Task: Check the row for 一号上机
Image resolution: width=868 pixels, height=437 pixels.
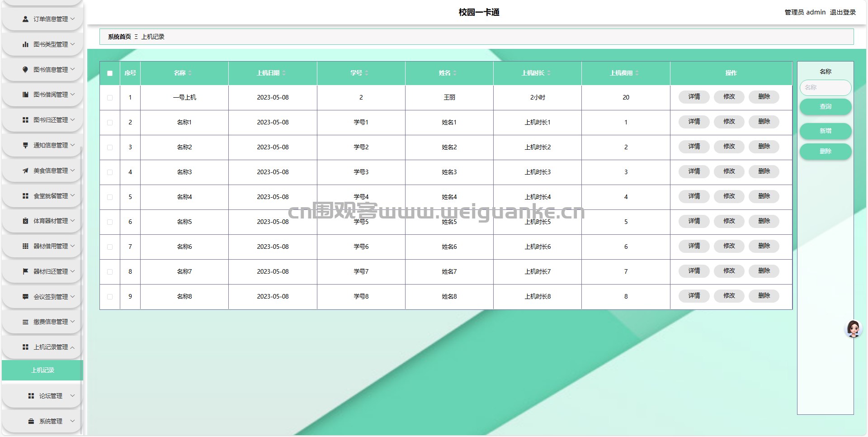Action: (110, 98)
